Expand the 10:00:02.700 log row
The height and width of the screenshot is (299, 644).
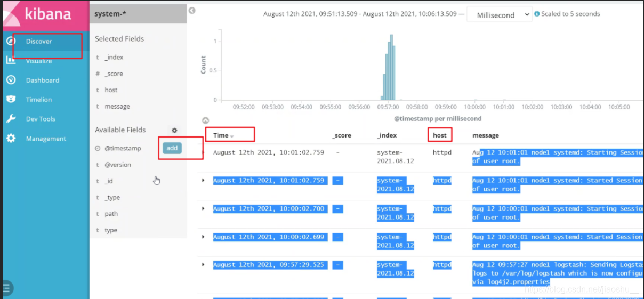click(203, 208)
